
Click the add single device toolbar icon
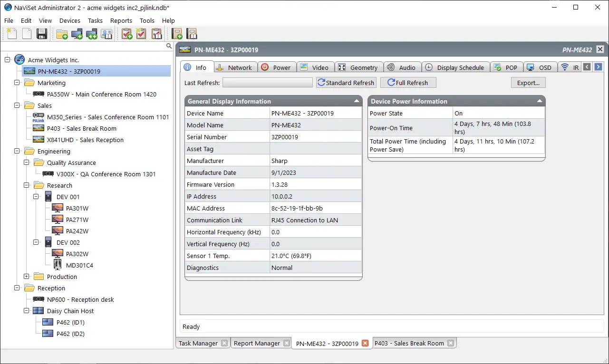click(77, 34)
